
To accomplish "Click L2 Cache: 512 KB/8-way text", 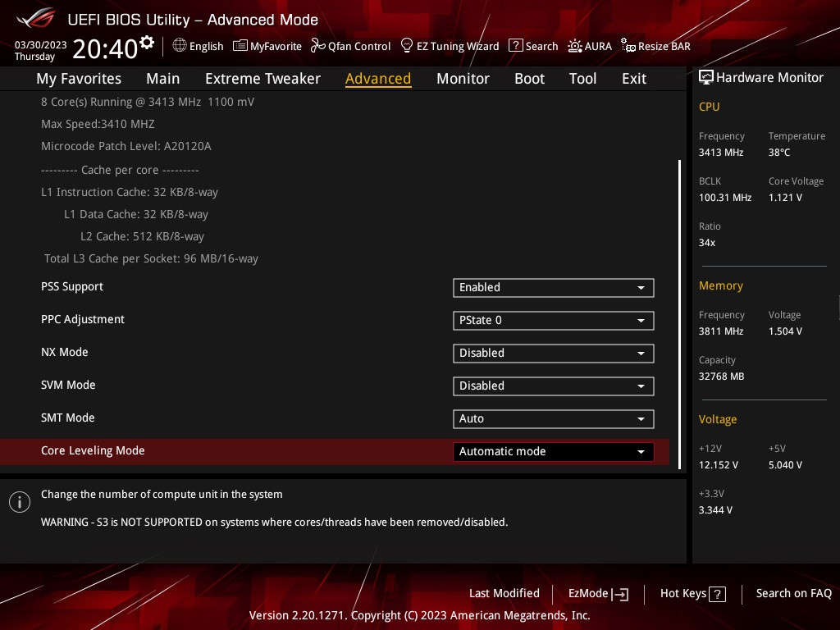I will pos(142,236).
